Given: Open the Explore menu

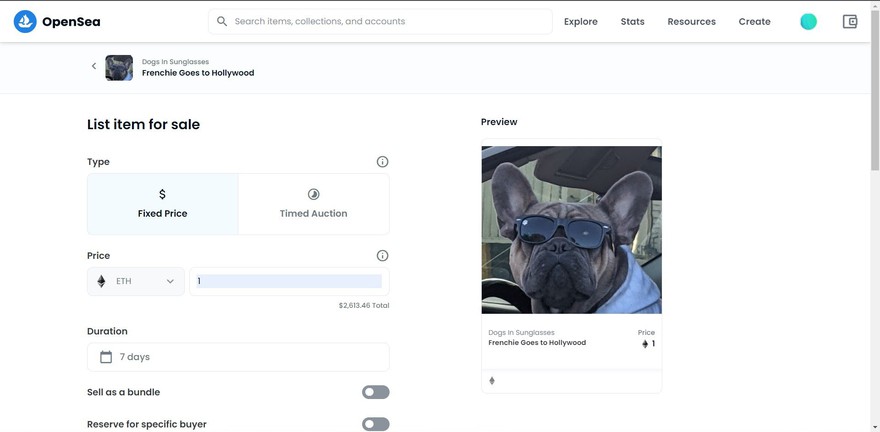Looking at the screenshot, I should (x=580, y=21).
